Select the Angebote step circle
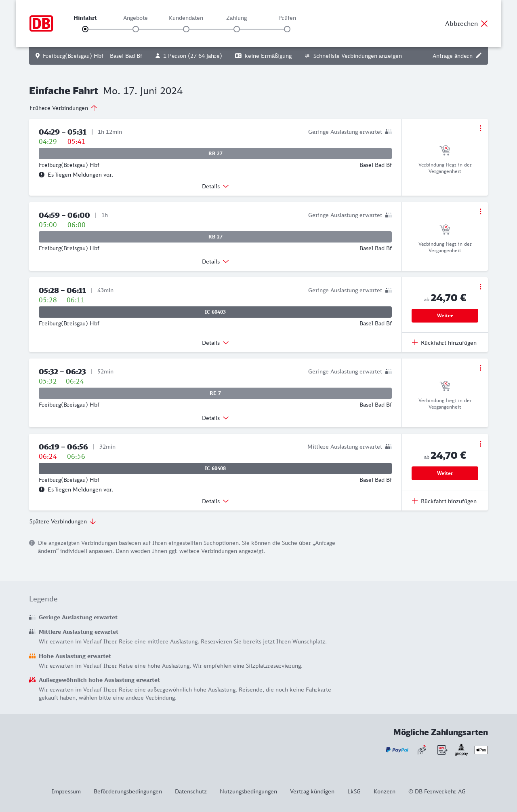The image size is (517, 812). pos(136,29)
